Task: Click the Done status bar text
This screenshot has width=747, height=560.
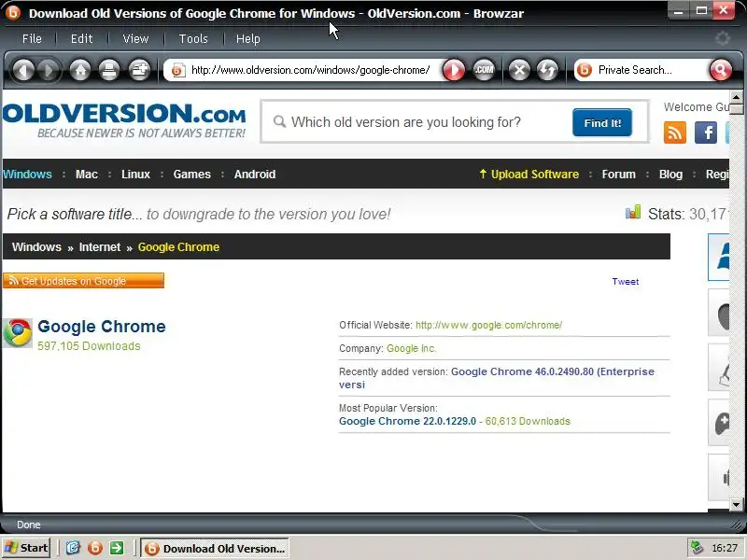Action: (29, 525)
